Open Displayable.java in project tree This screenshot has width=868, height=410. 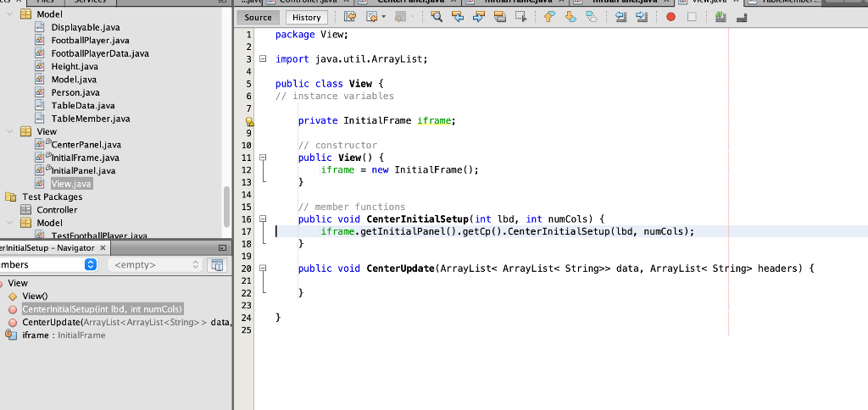pos(86,27)
